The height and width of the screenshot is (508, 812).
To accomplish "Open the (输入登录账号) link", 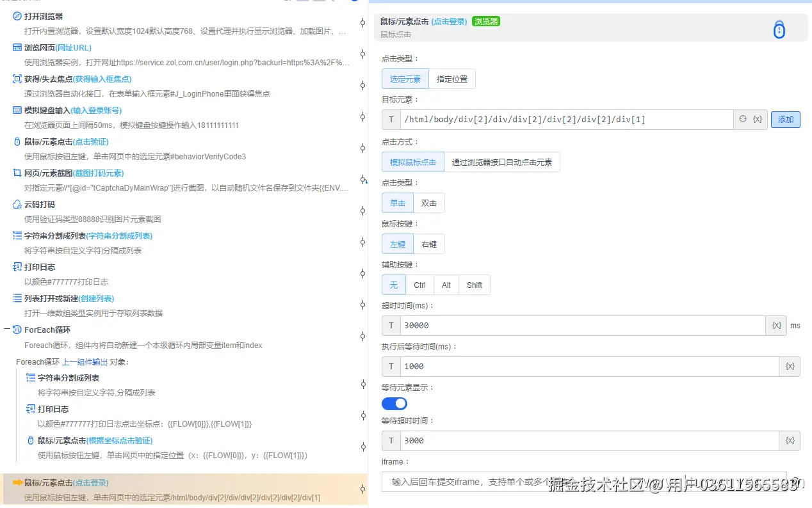I will tap(96, 110).
